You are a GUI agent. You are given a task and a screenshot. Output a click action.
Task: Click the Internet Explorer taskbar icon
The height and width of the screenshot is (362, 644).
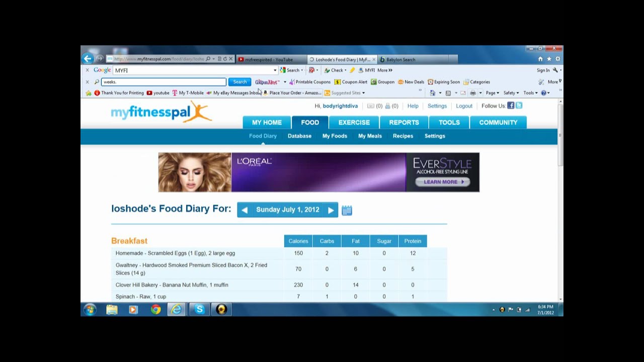177,310
